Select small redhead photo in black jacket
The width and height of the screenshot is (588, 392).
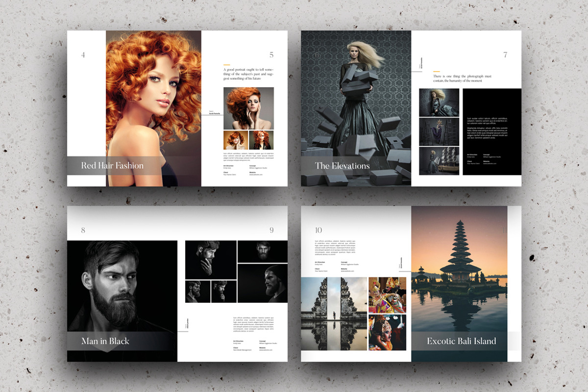coord(262,140)
